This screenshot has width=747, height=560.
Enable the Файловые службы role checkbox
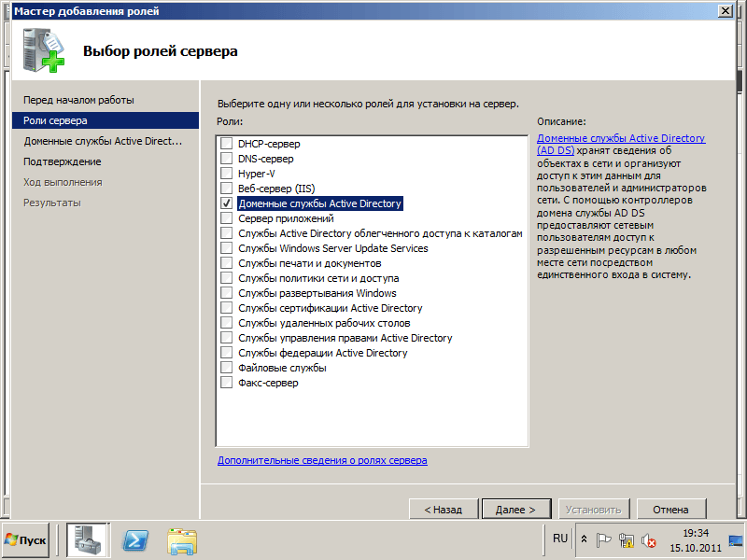(x=226, y=368)
